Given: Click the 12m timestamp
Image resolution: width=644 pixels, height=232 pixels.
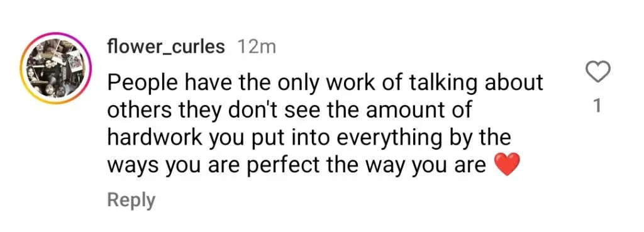Looking at the screenshot, I should pyautogui.click(x=257, y=48).
